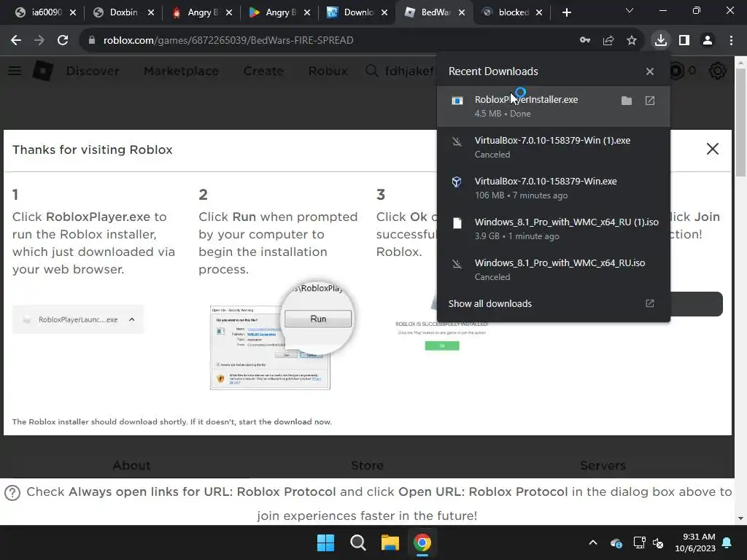Bookmark this page with the star
Image resolution: width=747 pixels, height=560 pixels.
(x=632, y=41)
